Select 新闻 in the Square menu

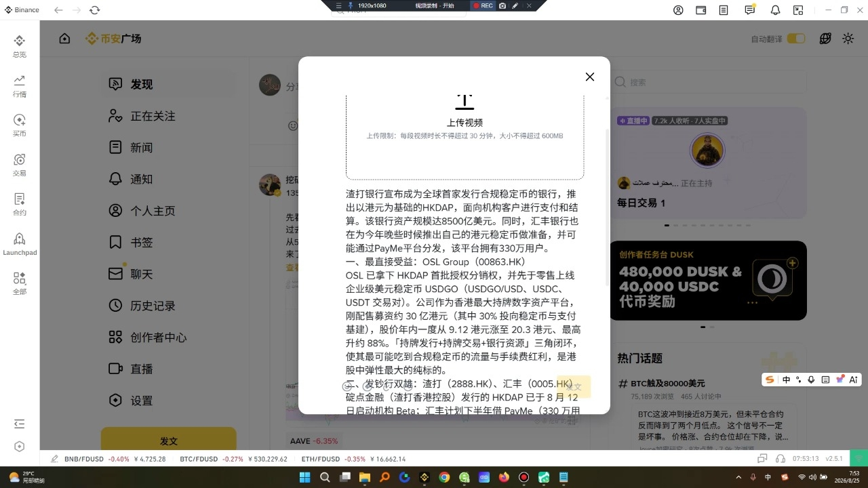[x=169, y=147]
